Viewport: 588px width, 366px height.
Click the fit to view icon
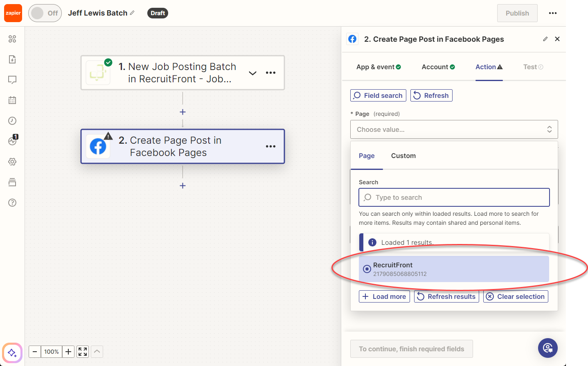coord(83,352)
